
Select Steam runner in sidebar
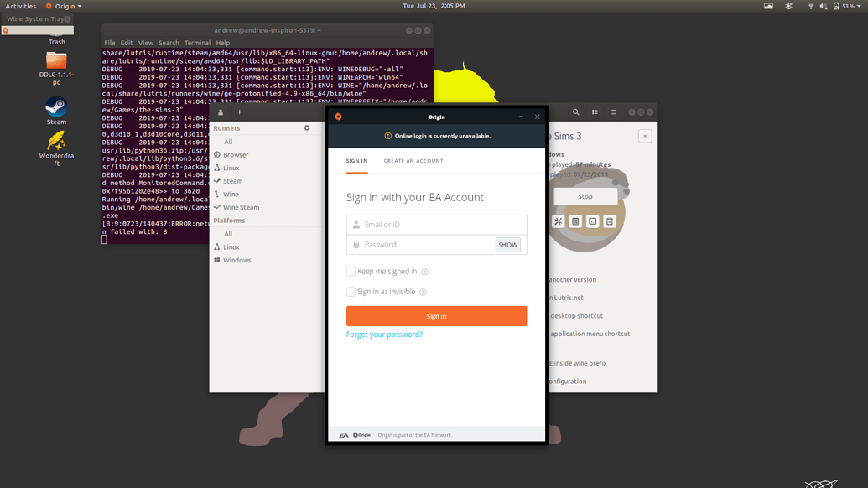tap(232, 181)
